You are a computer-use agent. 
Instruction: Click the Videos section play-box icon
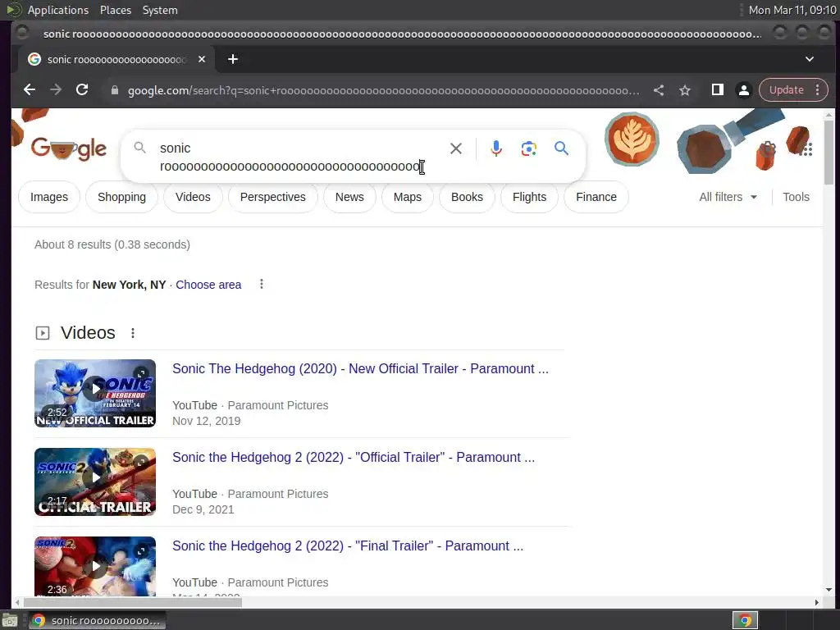coord(43,333)
